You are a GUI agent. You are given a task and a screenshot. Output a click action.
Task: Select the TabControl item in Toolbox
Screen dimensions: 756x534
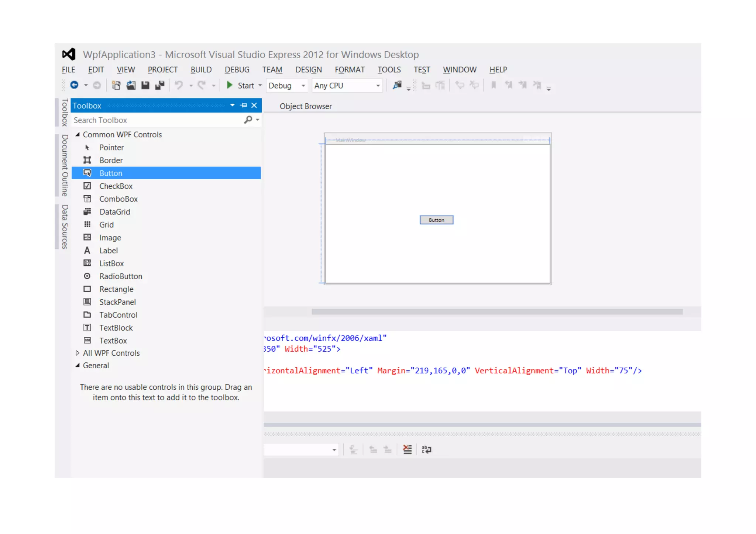[166, 315]
